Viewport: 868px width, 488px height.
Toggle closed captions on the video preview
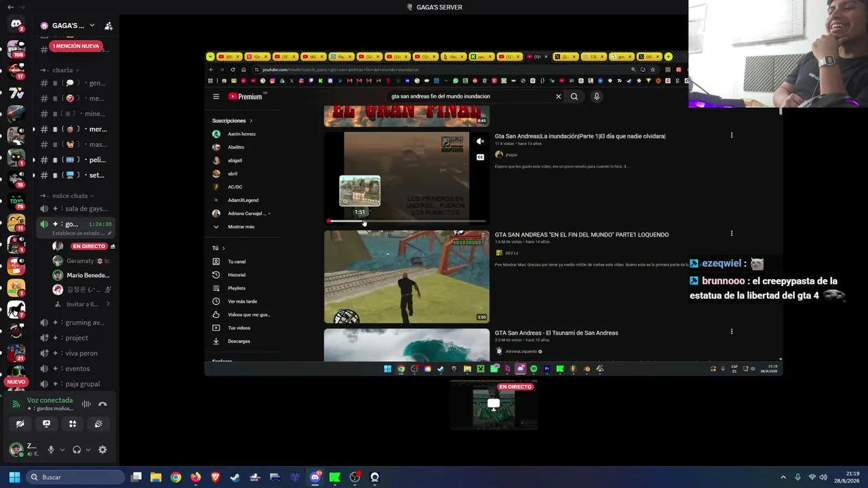480,157
